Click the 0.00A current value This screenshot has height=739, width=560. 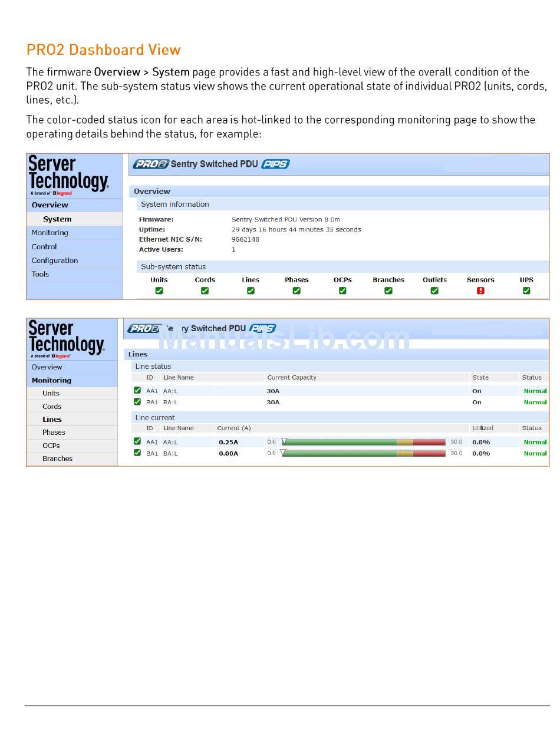click(228, 453)
